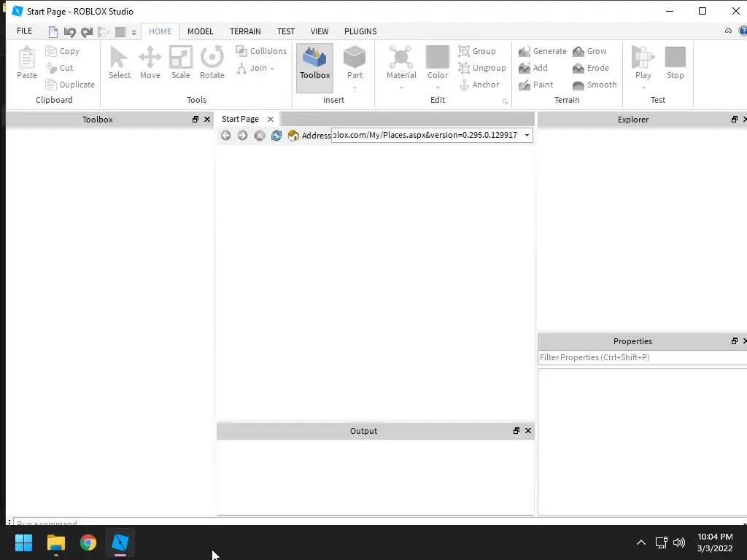Activate the Move tool
This screenshot has width=747, height=560.
[x=150, y=63]
